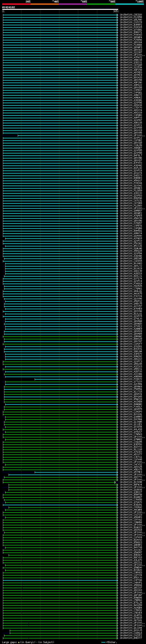146x644 pixels.
Task: Select the UniRef100_P19866 label
Action: [131, 45]
